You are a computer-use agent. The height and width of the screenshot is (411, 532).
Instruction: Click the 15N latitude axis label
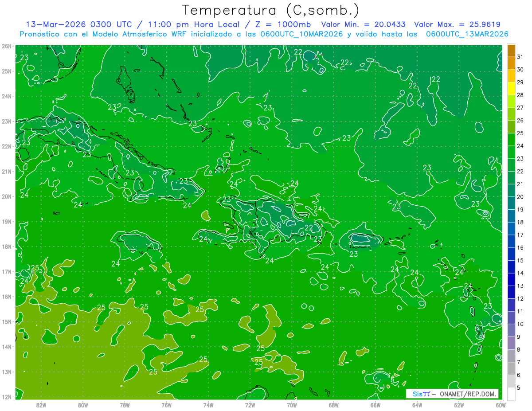[x=6, y=322]
